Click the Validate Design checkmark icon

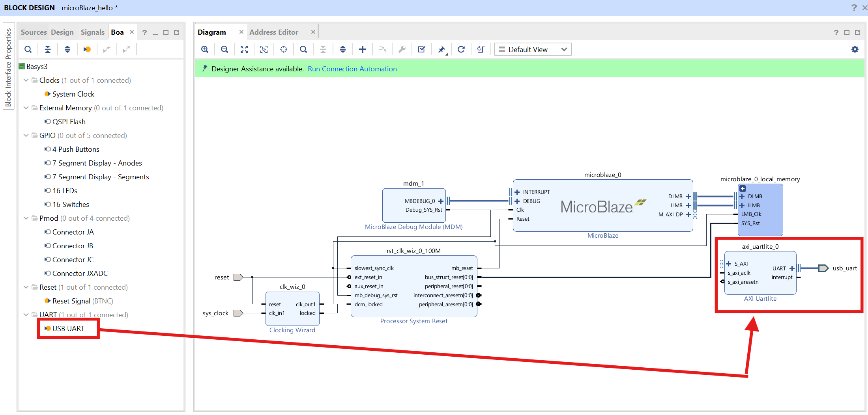coord(422,49)
